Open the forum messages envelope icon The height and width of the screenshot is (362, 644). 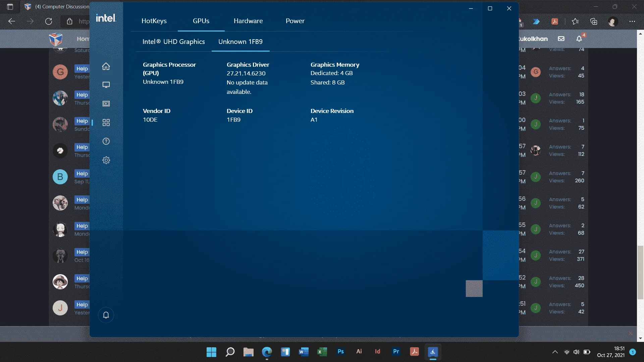pos(561,39)
